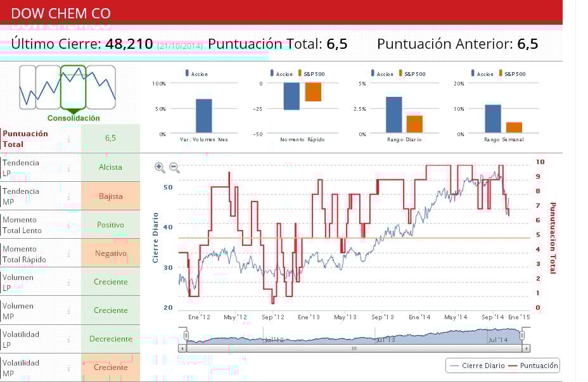
Task: Click the faint icon beside Volumen MP
Action: click(68, 311)
